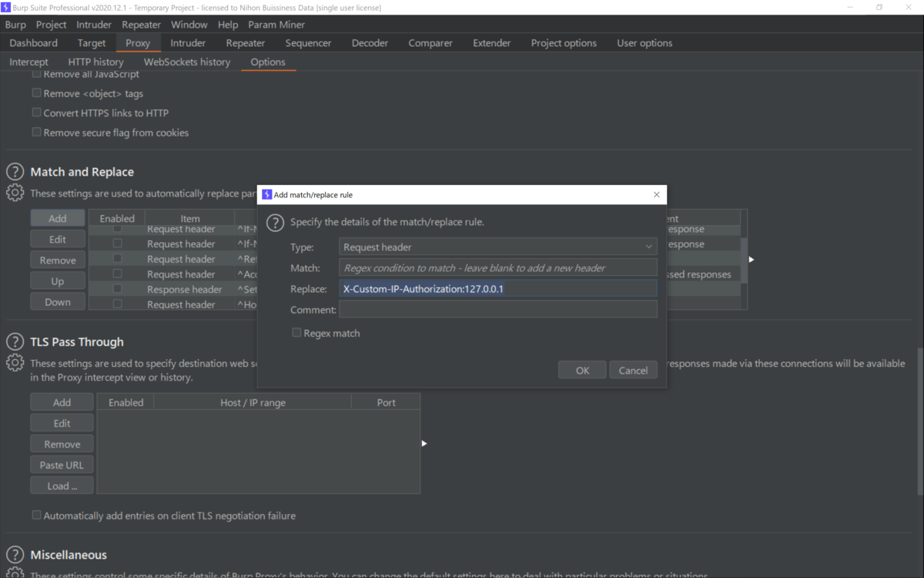
Task: Open the Param Miner menu
Action: (x=276, y=25)
